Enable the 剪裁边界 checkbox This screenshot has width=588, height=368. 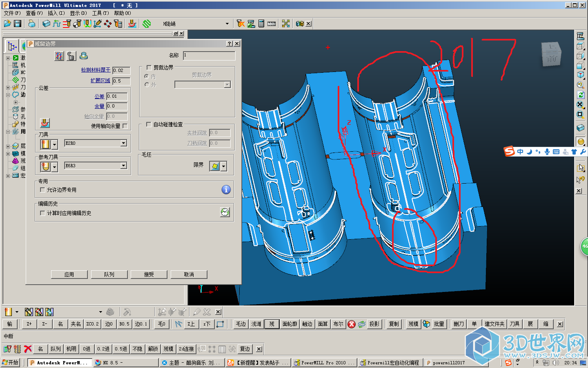(149, 67)
